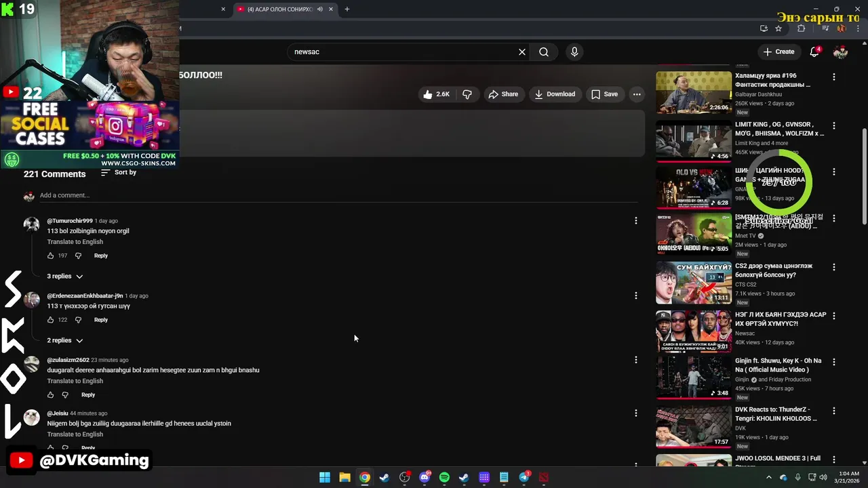The height and width of the screenshot is (488, 868).
Task: Reply to the @zulasizm2602 comment
Action: click(x=88, y=394)
